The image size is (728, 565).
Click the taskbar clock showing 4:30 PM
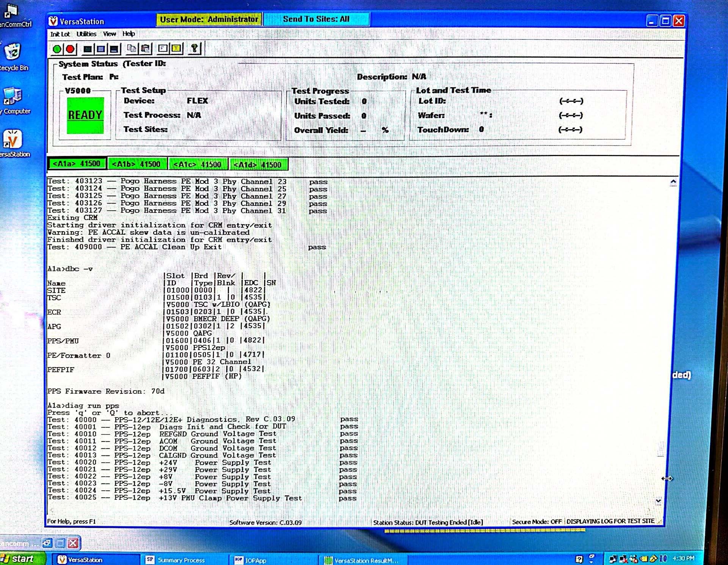[684, 558]
